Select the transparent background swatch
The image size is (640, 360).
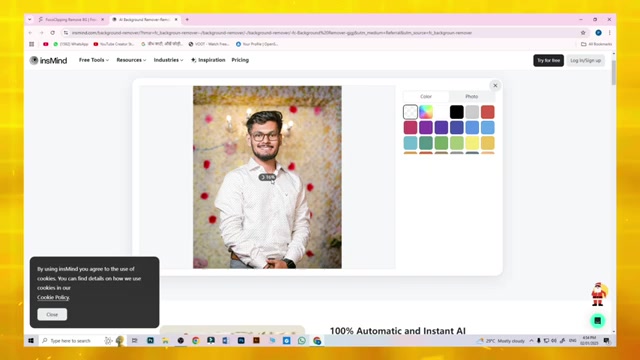pyautogui.click(x=410, y=112)
